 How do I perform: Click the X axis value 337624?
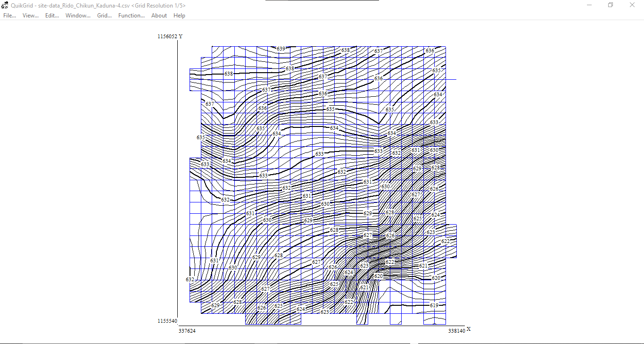click(x=188, y=332)
